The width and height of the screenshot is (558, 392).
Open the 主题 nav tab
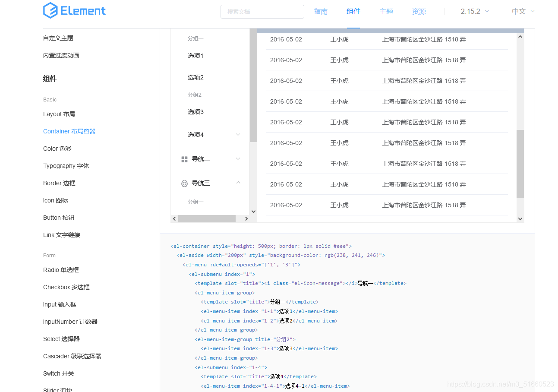[386, 12]
